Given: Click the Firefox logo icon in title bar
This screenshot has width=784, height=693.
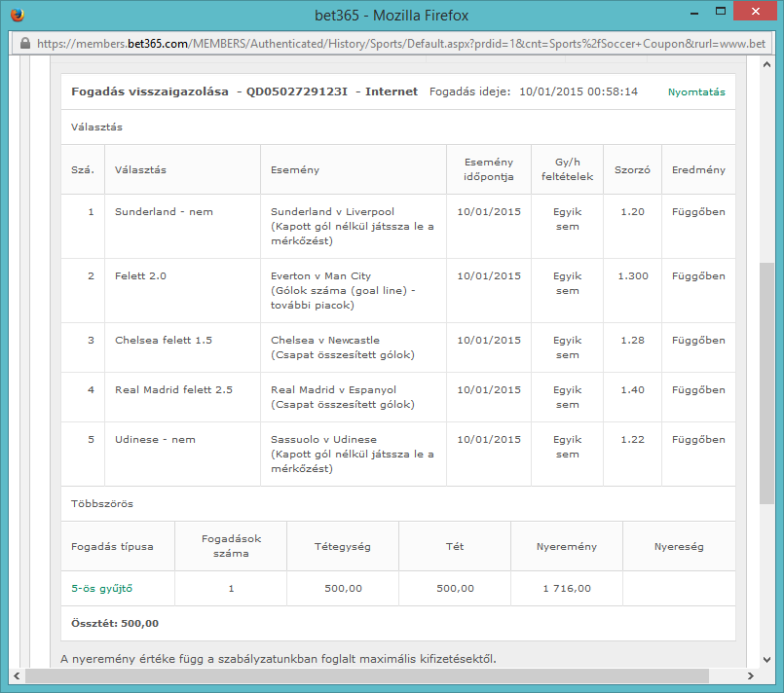Looking at the screenshot, I should [17, 15].
